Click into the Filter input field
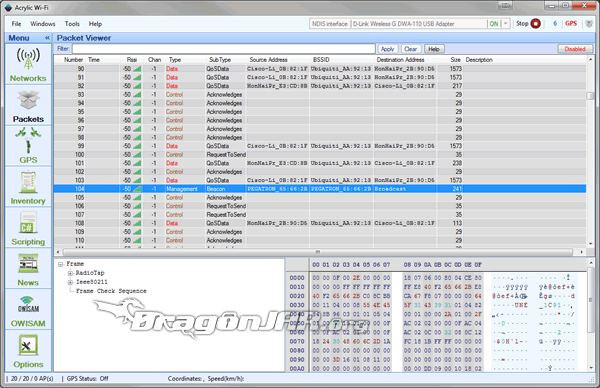Viewport: 600px width, 388px height. coord(224,49)
